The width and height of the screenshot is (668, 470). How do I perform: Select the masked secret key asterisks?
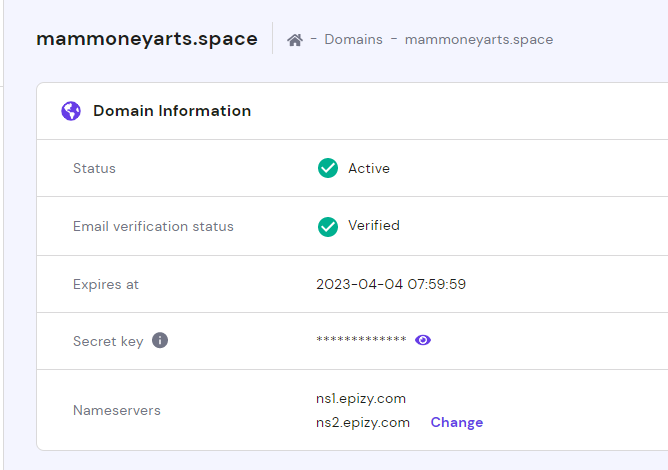point(361,341)
